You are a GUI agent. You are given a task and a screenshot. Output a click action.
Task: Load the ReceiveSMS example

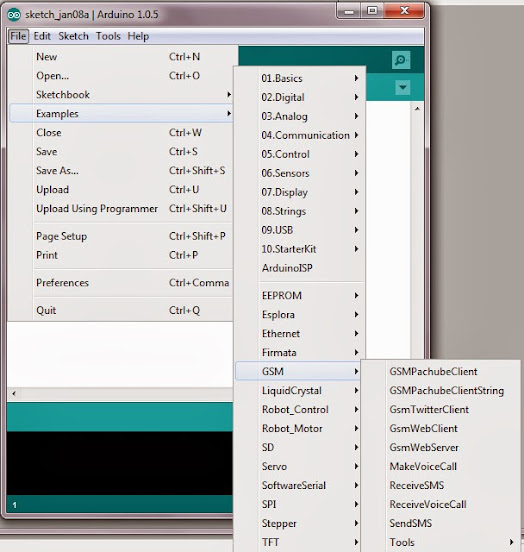click(440, 486)
